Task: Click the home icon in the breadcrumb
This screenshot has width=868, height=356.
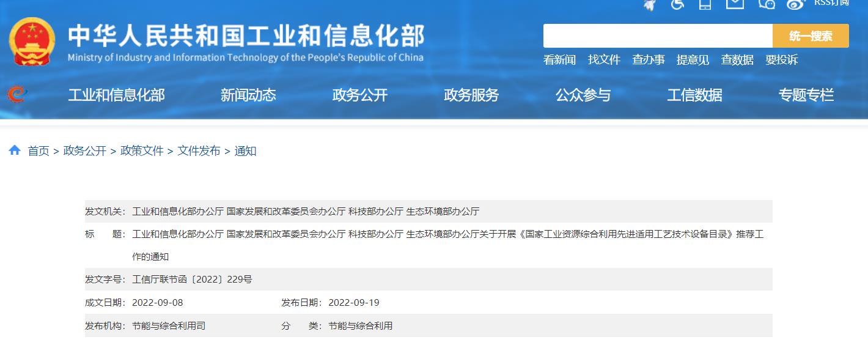Action: pos(15,150)
